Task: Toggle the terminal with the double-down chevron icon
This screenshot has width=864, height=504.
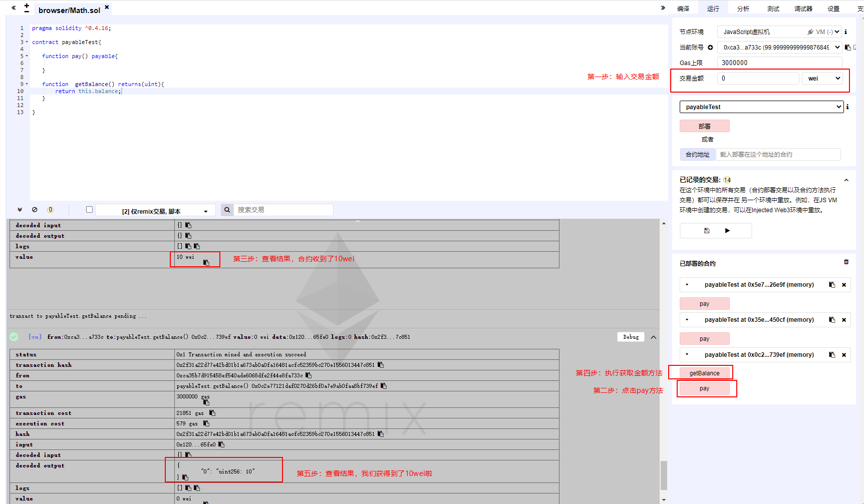Action: pos(20,210)
